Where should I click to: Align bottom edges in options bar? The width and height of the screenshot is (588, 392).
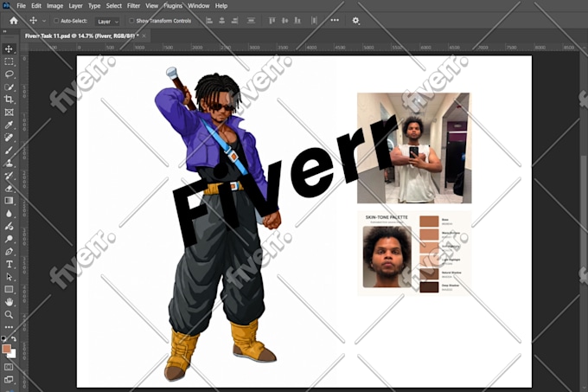(x=297, y=21)
